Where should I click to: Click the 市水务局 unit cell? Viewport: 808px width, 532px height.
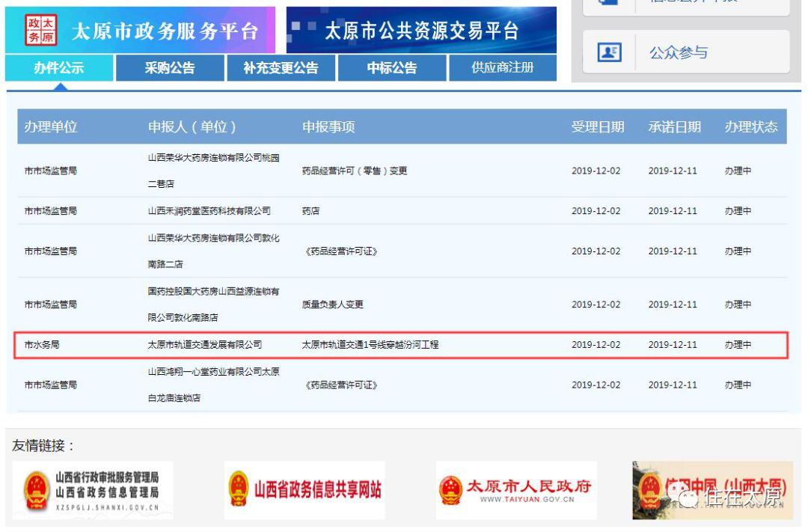(42, 344)
